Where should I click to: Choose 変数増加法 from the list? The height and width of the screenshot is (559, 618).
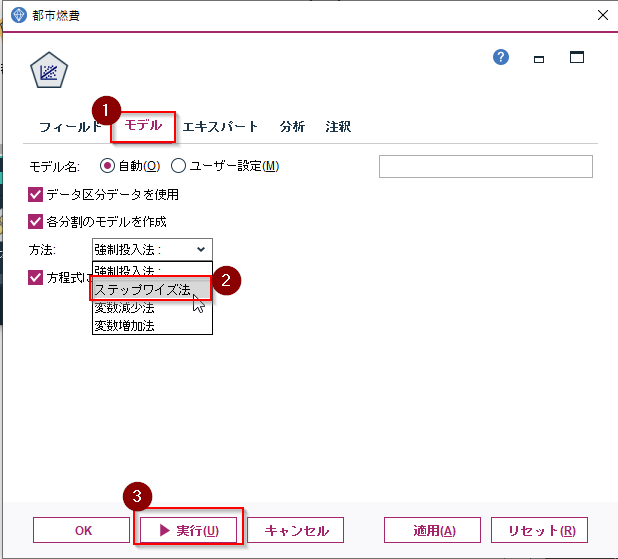pos(152,326)
